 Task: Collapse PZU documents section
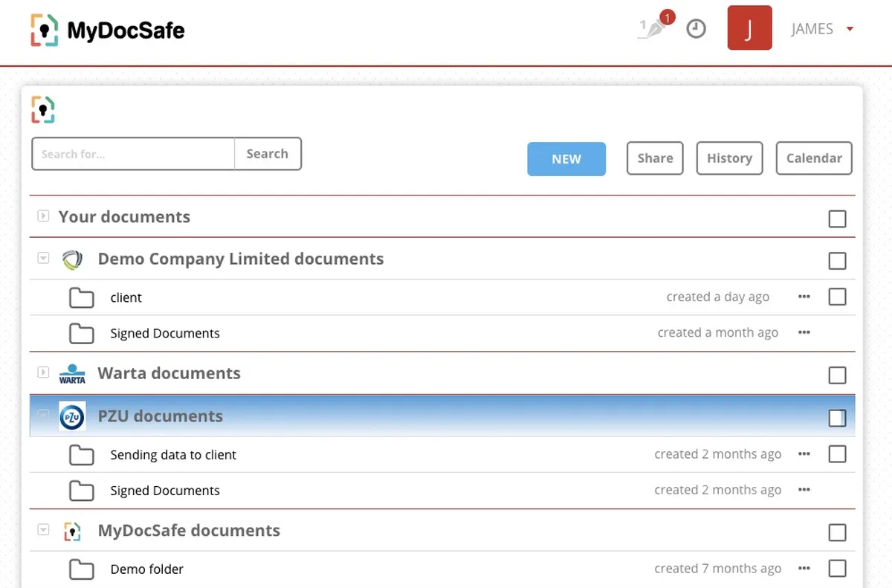[43, 415]
